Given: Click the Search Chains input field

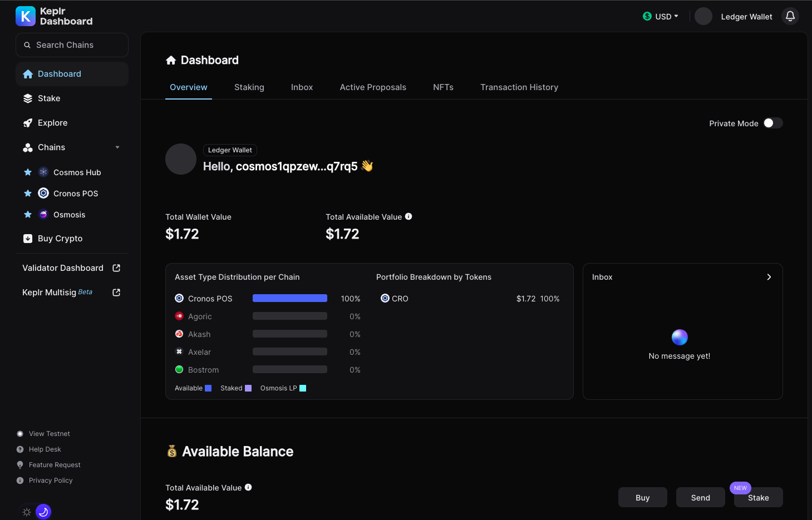Looking at the screenshot, I should [72, 45].
